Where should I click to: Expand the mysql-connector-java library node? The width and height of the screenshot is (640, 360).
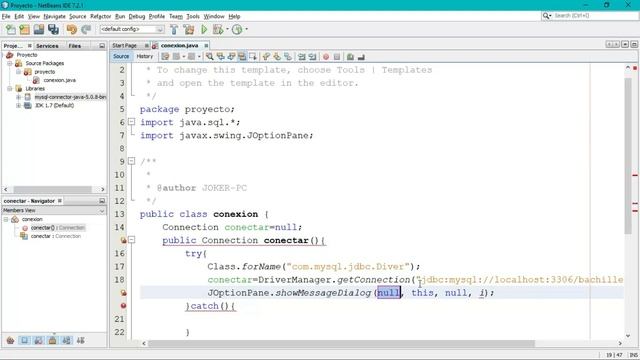(x=18, y=97)
